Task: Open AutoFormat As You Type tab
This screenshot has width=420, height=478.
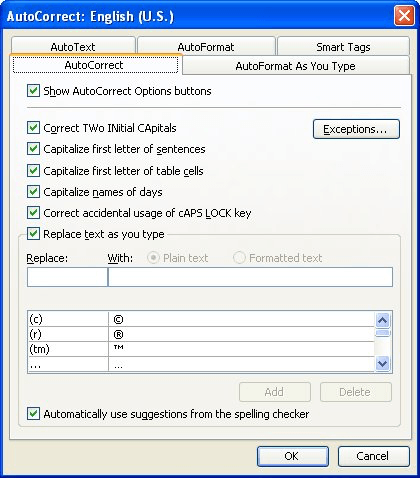Action: [x=296, y=66]
